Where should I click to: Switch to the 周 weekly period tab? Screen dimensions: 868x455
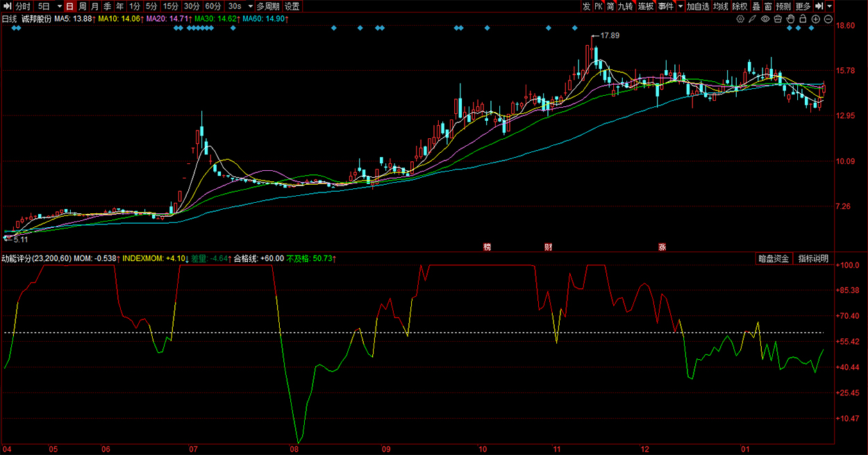pos(82,6)
